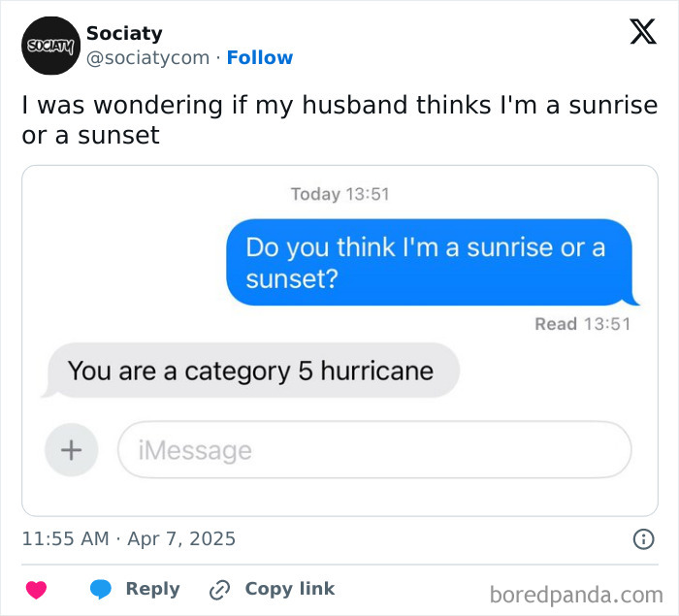Click the blue reply speech bubble icon
Image resolution: width=679 pixels, height=616 pixels.
coord(101,589)
